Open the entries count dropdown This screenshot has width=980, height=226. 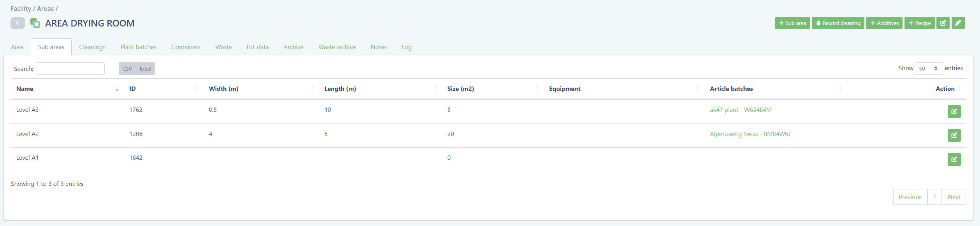click(928, 69)
